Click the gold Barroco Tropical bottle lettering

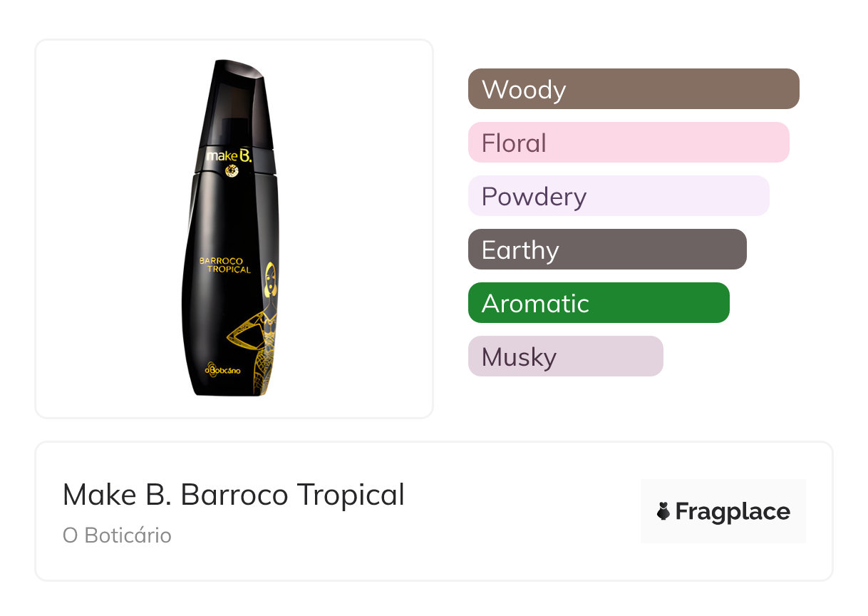point(225,265)
